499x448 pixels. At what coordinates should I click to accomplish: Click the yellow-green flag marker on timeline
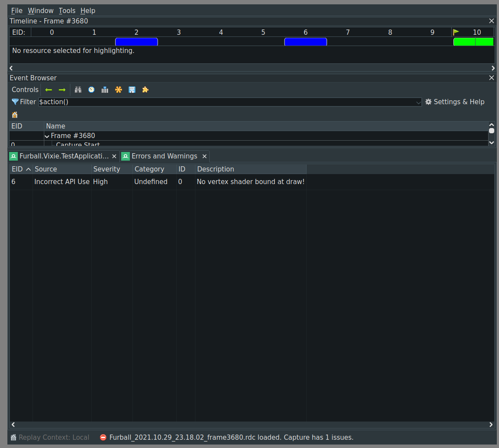[456, 32]
